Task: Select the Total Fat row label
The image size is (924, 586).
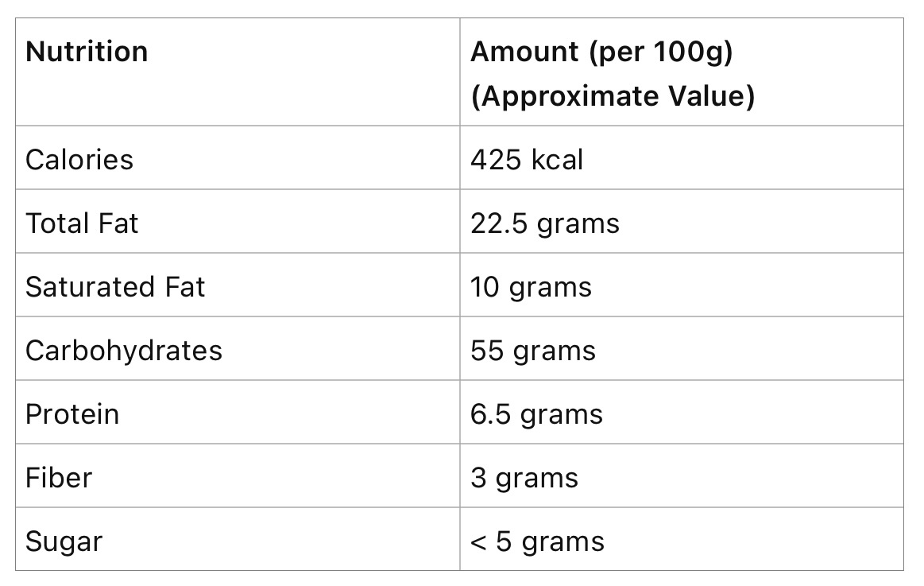Action: click(82, 223)
